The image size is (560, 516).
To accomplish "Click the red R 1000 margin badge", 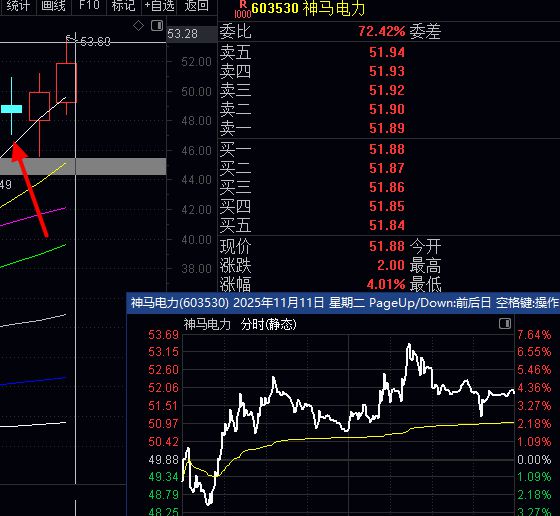I will click(243, 9).
